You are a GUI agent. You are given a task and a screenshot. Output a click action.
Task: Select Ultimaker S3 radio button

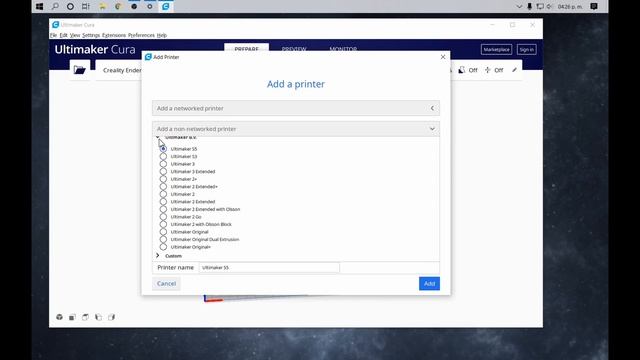163,156
